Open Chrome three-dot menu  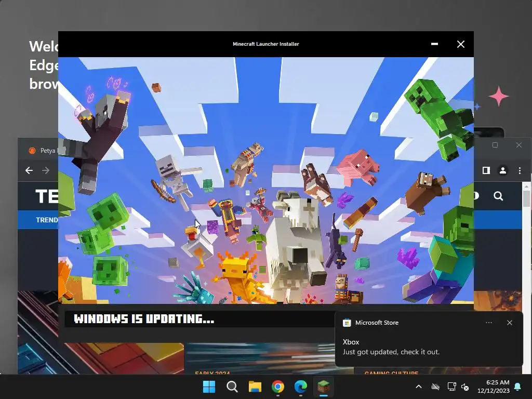click(x=520, y=170)
